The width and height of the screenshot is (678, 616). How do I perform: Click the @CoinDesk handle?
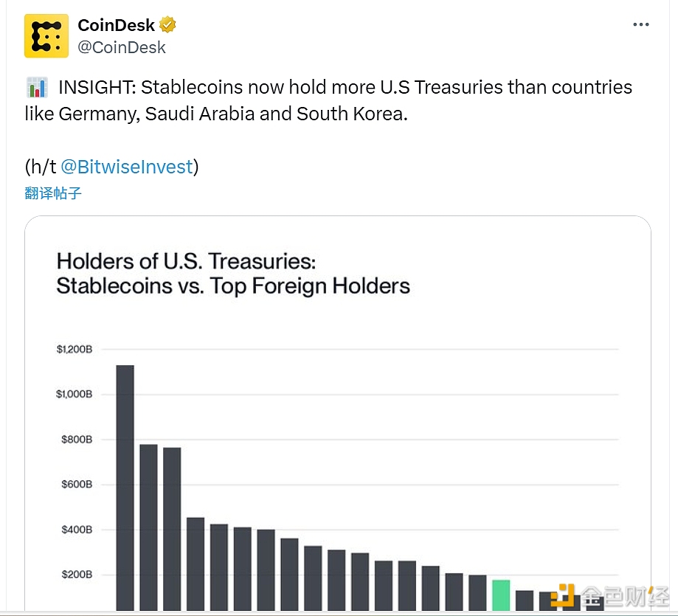[x=122, y=48]
